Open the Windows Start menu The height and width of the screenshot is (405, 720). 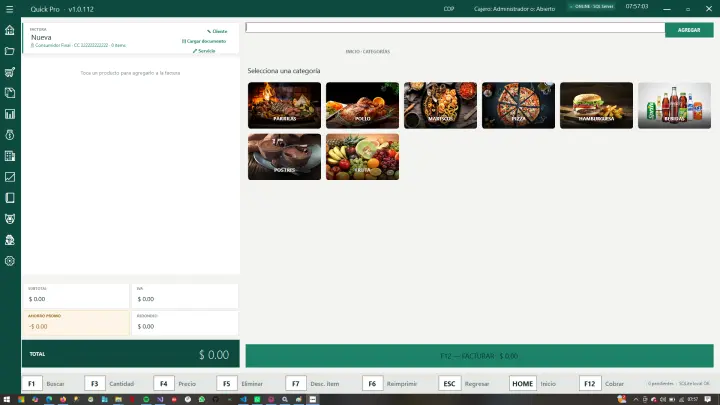tap(6, 399)
